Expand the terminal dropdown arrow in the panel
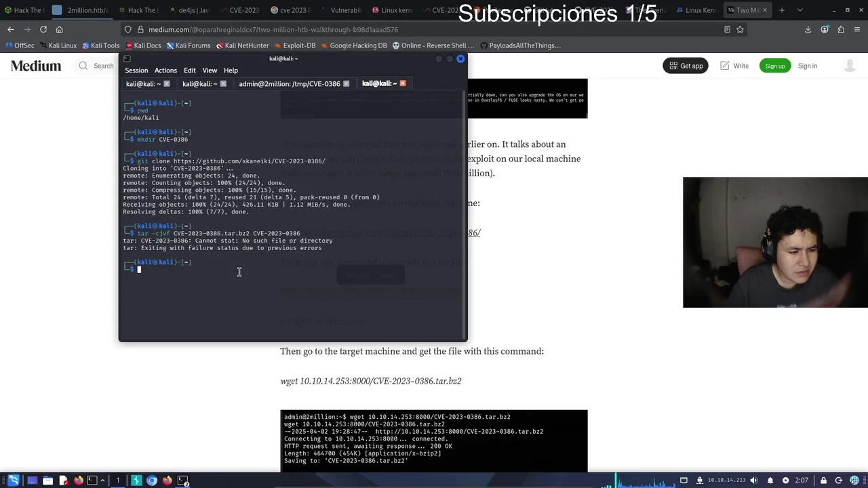Screen dimensions: 868x488 click(x=102, y=481)
